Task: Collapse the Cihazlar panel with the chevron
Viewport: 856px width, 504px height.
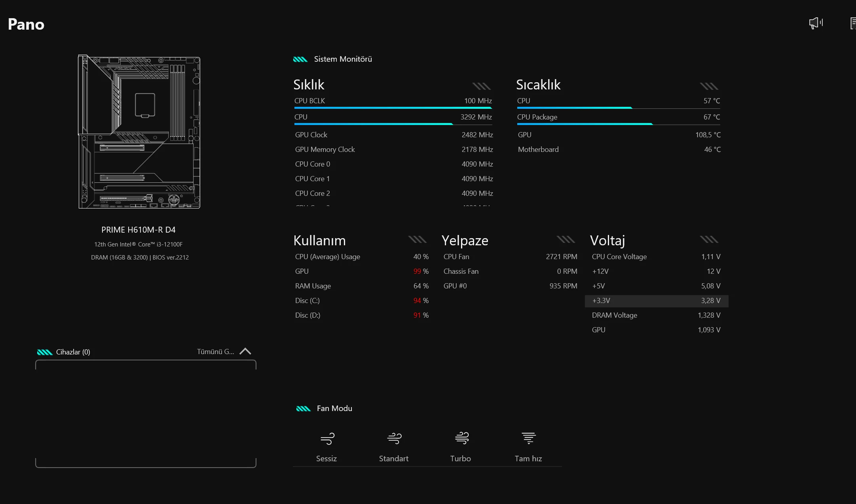Action: pos(245,351)
